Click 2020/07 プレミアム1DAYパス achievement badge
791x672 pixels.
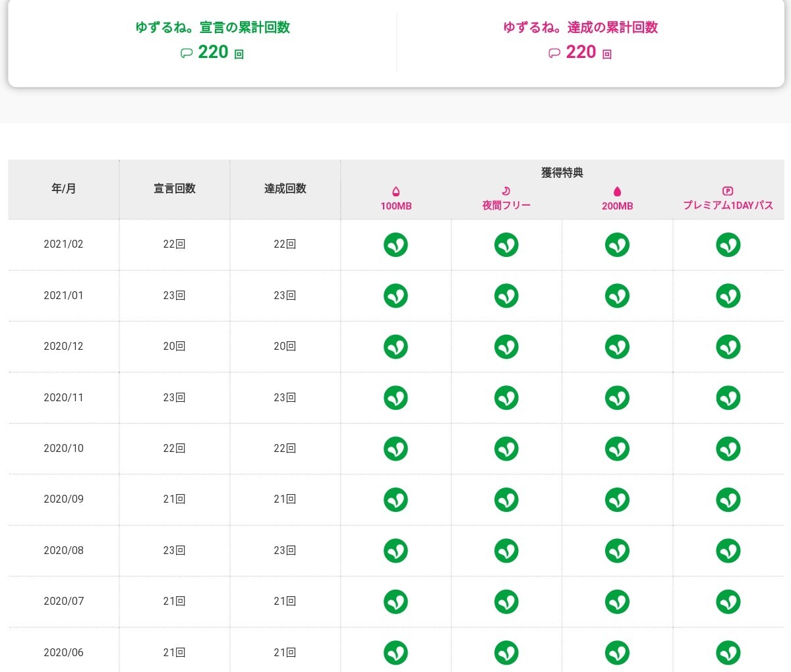coord(728,602)
